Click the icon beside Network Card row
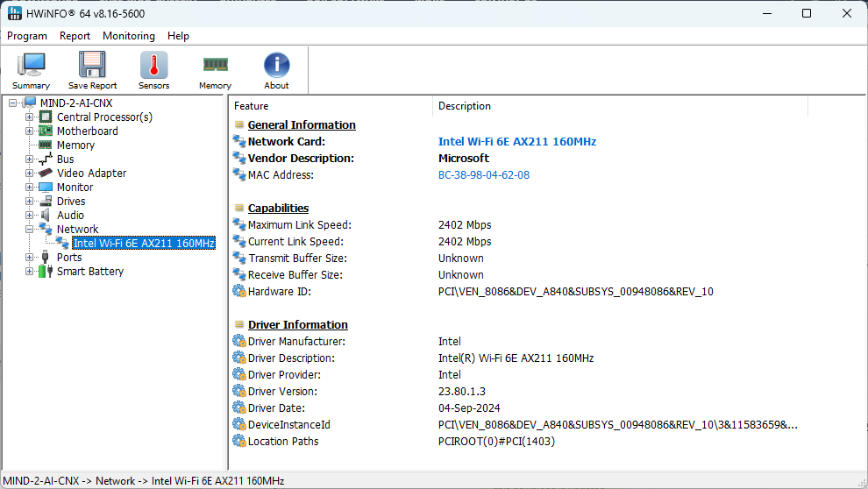The image size is (868, 489). tap(239, 142)
